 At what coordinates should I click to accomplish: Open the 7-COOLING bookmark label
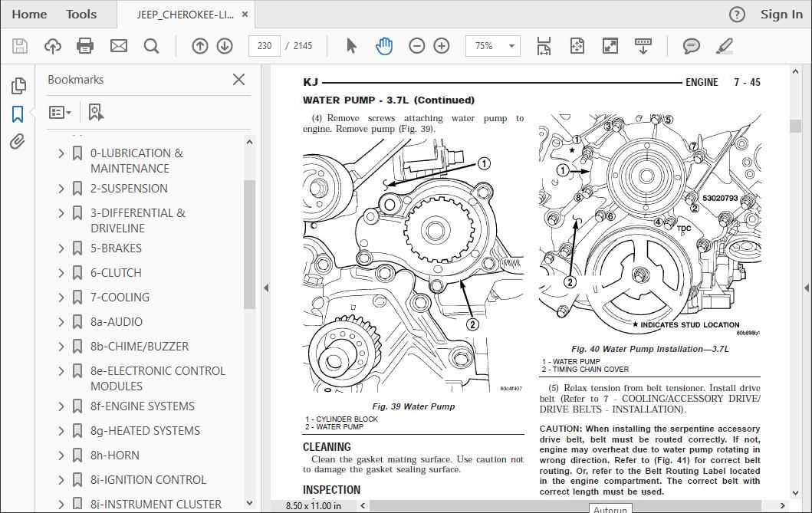point(120,297)
